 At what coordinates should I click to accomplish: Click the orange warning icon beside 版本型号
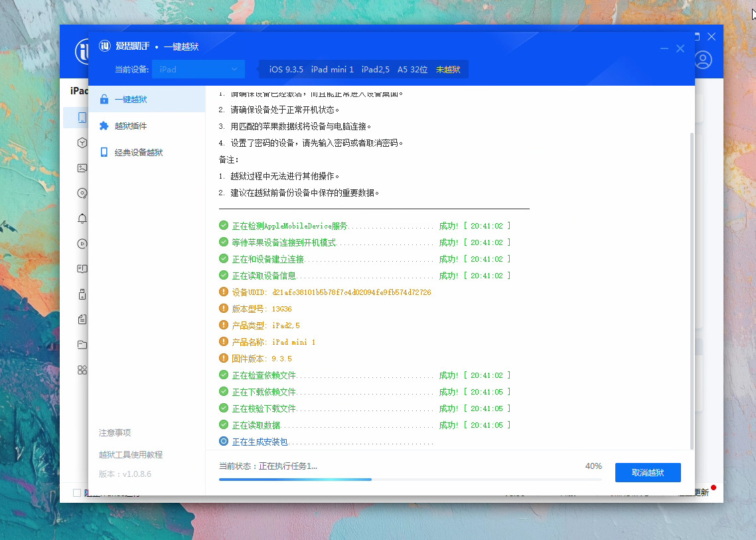click(224, 308)
